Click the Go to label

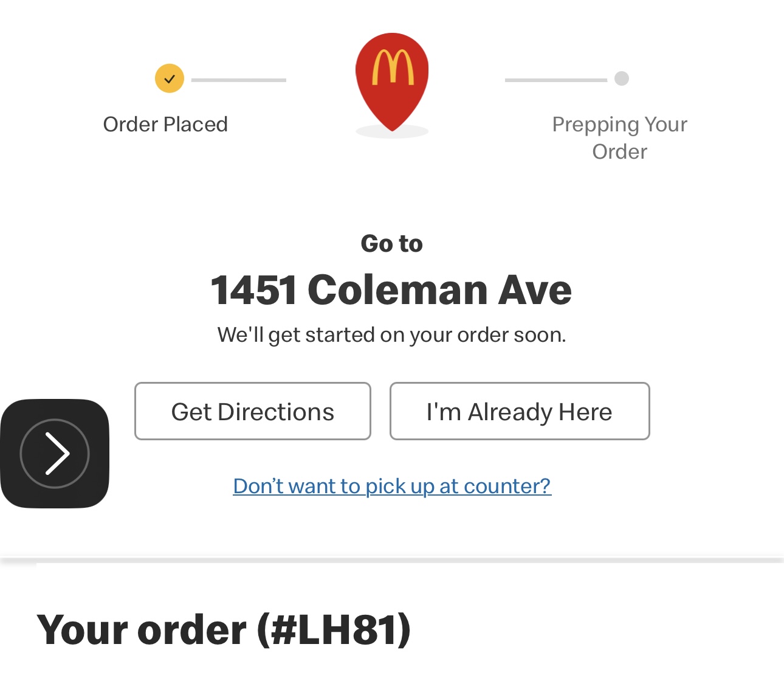(391, 243)
